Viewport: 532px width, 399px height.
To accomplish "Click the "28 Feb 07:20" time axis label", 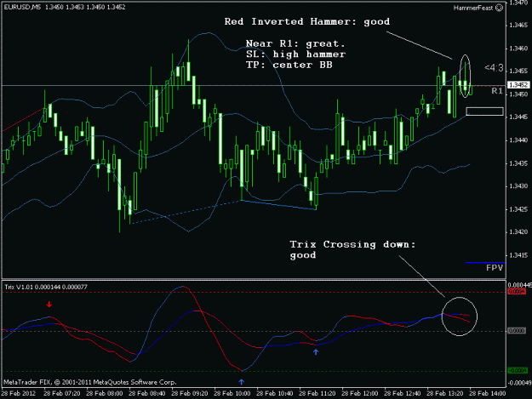I will [x=62, y=394].
